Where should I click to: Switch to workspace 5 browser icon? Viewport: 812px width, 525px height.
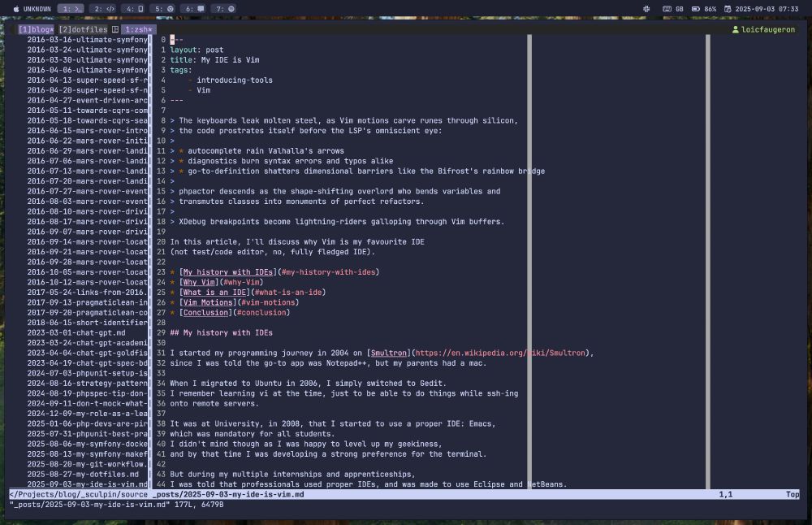(x=171, y=9)
